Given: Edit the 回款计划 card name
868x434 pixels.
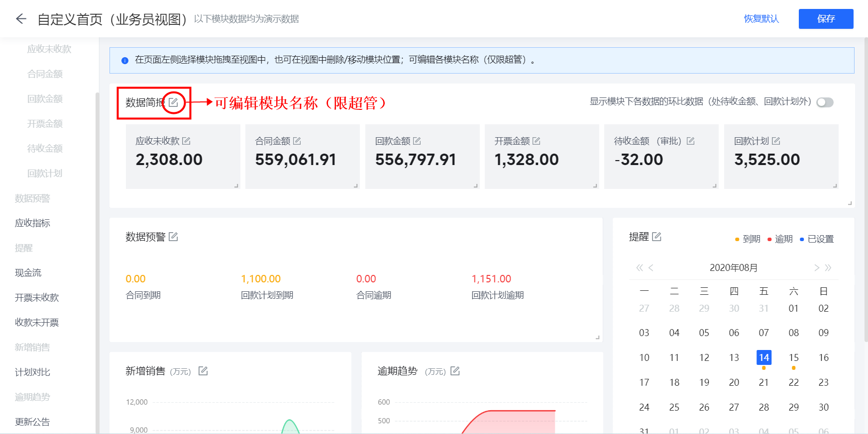Looking at the screenshot, I should 776,141.
